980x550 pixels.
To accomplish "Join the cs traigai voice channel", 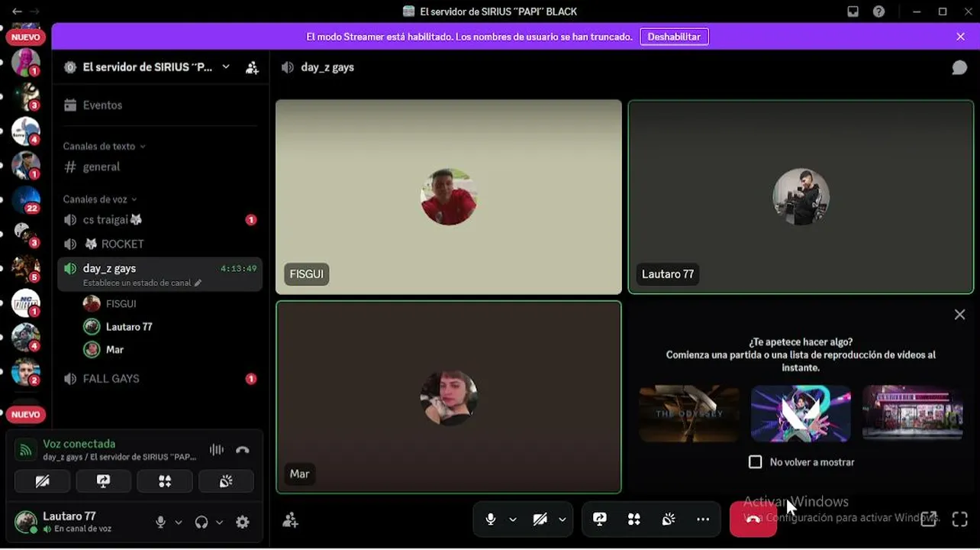I will pyautogui.click(x=160, y=220).
